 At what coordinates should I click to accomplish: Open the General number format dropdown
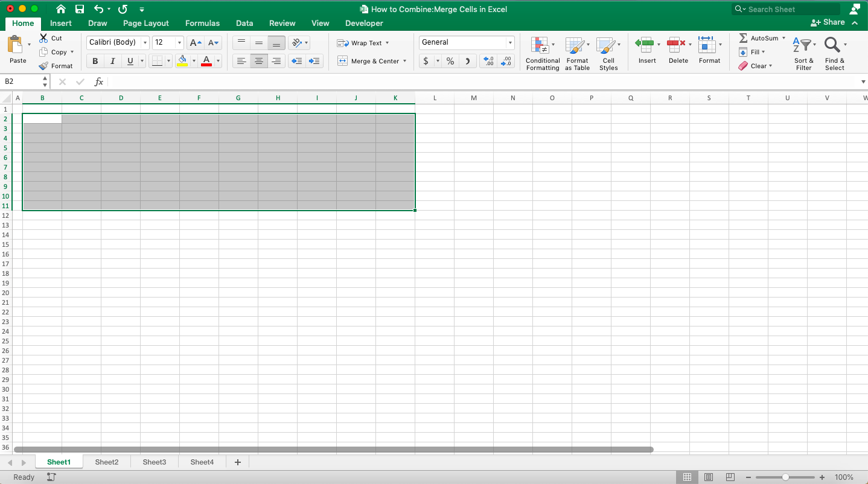click(x=510, y=43)
